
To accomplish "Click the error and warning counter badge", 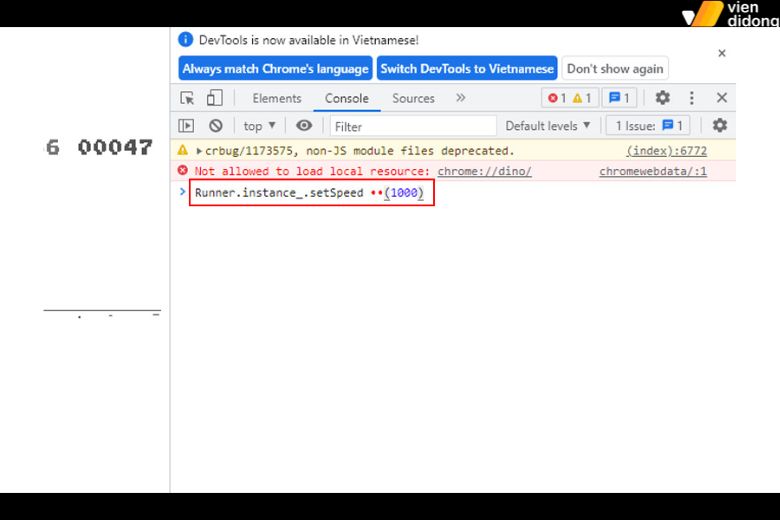I will click(570, 98).
